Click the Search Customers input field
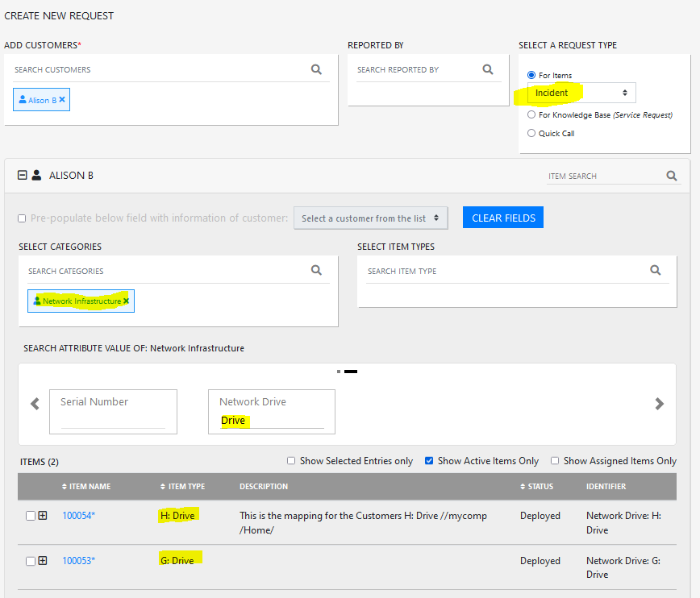This screenshot has height=598, width=700. click(160, 69)
